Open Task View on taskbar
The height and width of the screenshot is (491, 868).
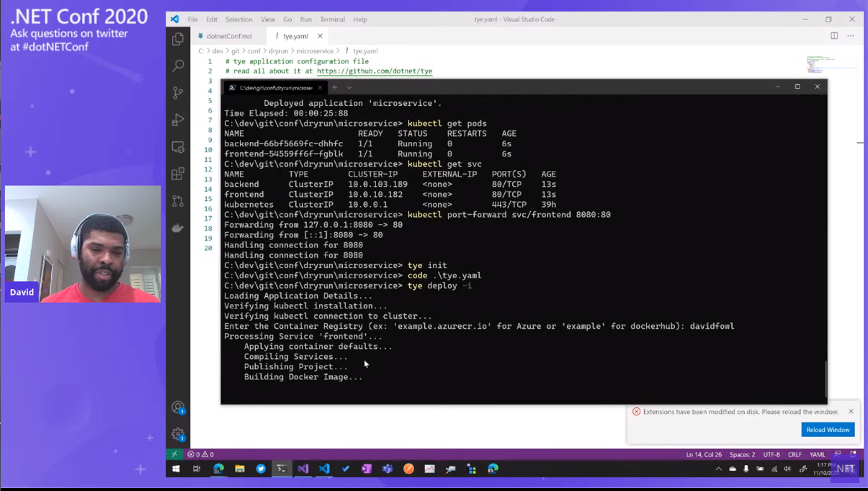(197, 469)
